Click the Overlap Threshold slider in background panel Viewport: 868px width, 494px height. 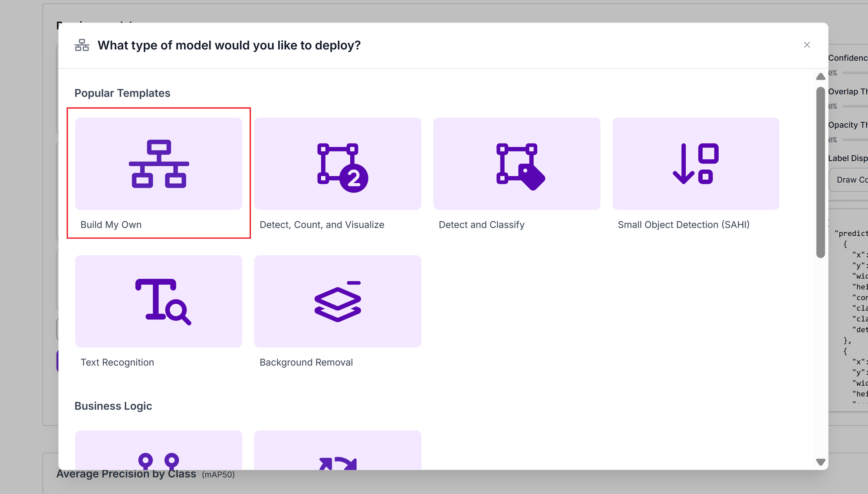[x=855, y=106]
